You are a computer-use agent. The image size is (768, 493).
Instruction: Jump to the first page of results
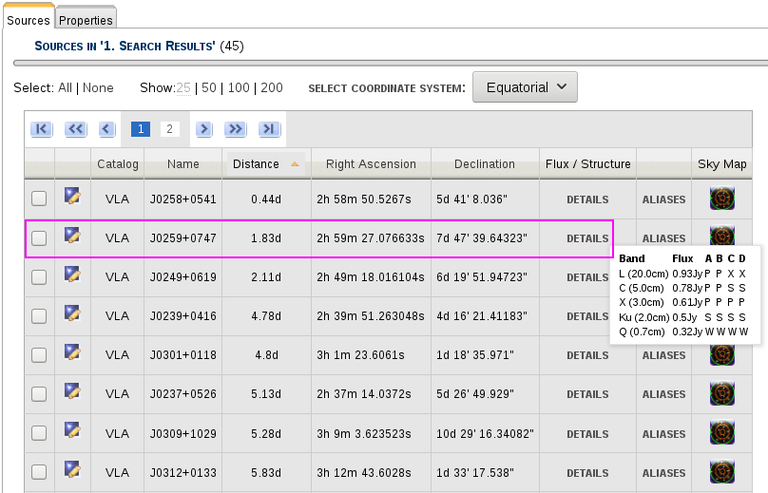tap(41, 129)
